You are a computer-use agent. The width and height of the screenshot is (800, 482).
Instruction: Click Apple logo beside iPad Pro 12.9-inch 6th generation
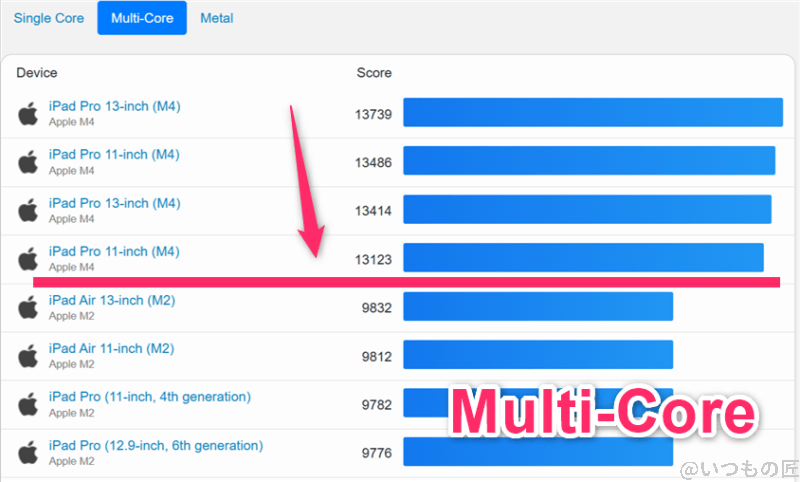tap(28, 452)
